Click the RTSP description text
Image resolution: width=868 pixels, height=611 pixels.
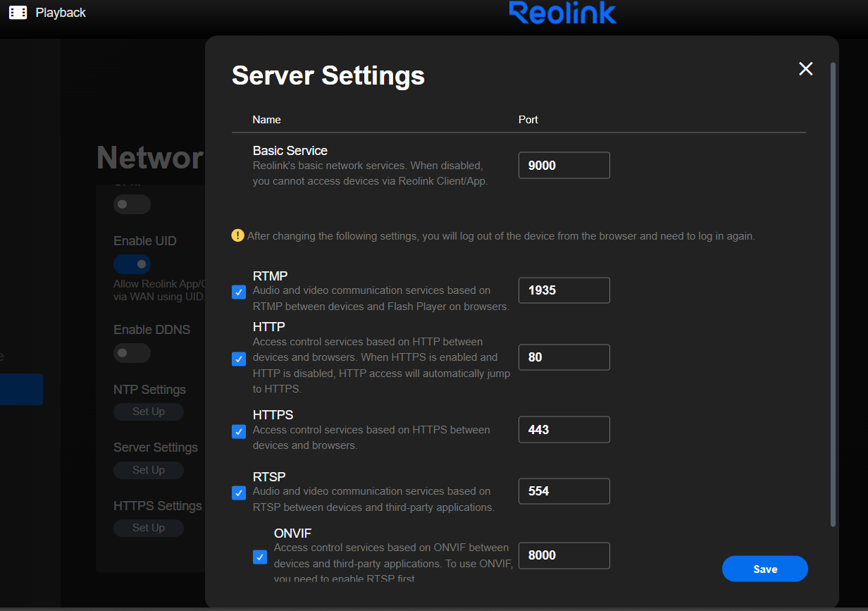[x=373, y=499]
